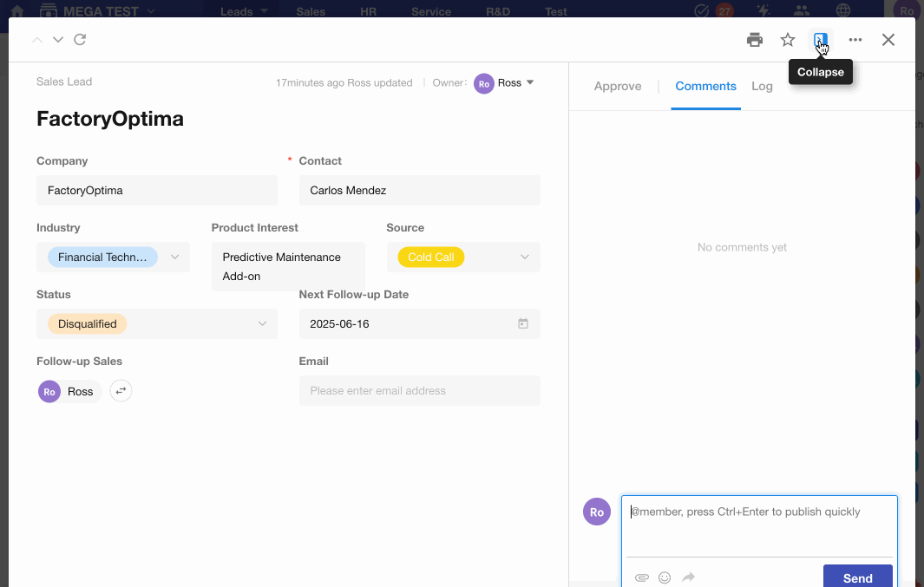This screenshot has height=587, width=924.
Task: Go to the next record with the down arrow
Action: pyautogui.click(x=58, y=40)
